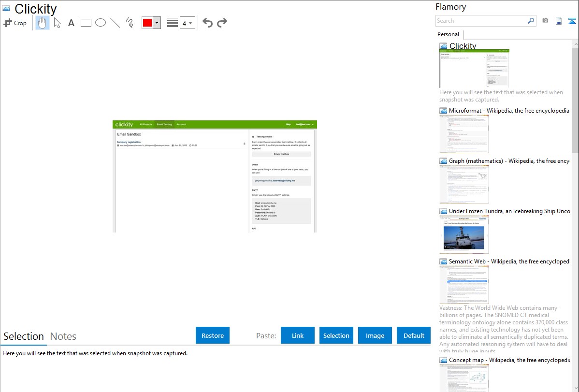Open the Under Frozen Tundra snapshot thumbnail
The height and width of the screenshot is (392, 579).
[464, 234]
